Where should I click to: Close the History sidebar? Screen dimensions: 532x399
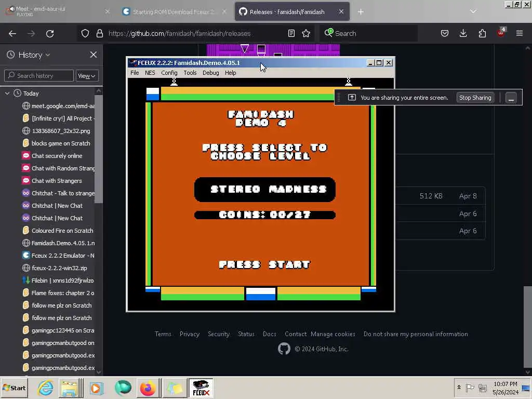pyautogui.click(x=94, y=55)
